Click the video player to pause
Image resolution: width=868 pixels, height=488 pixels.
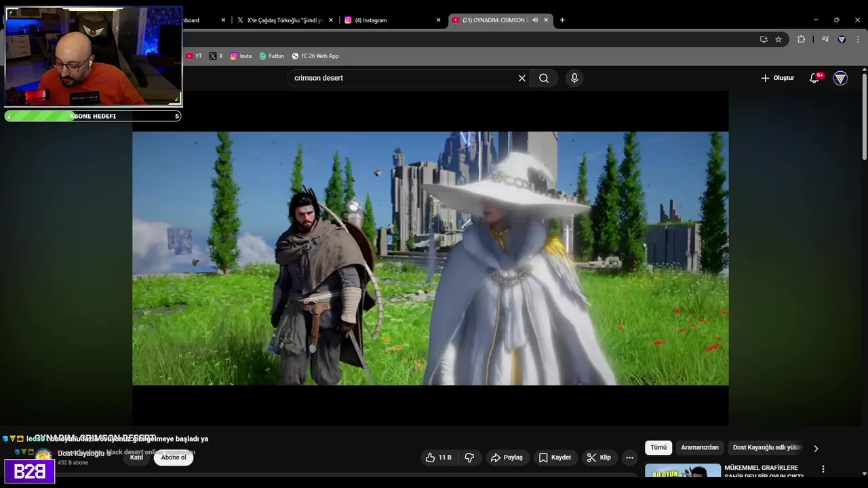pyautogui.click(x=431, y=258)
